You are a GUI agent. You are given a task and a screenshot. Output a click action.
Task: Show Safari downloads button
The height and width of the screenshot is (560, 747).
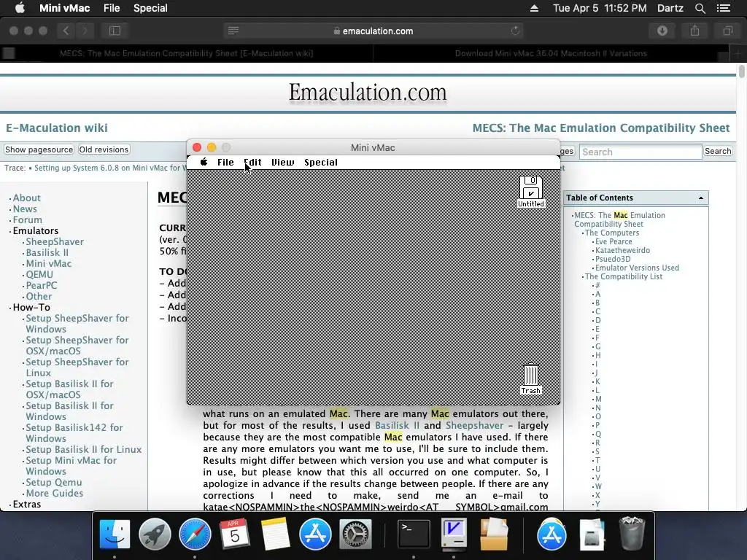(662, 31)
